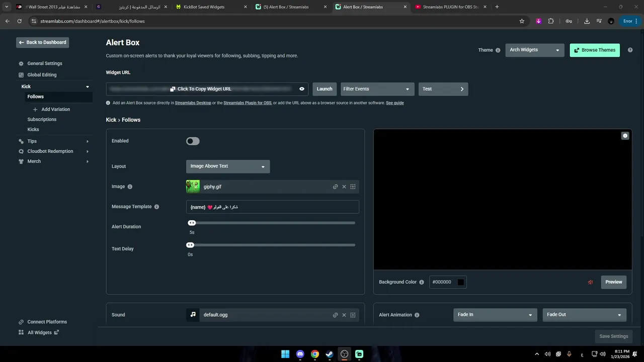Open media gallery grid for default.ogg
Image resolution: width=644 pixels, height=362 pixels.
(353, 315)
